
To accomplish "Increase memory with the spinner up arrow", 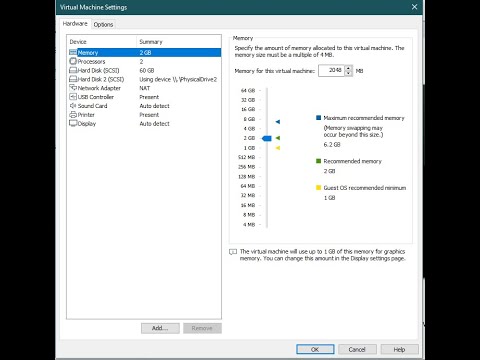I will click(348, 68).
